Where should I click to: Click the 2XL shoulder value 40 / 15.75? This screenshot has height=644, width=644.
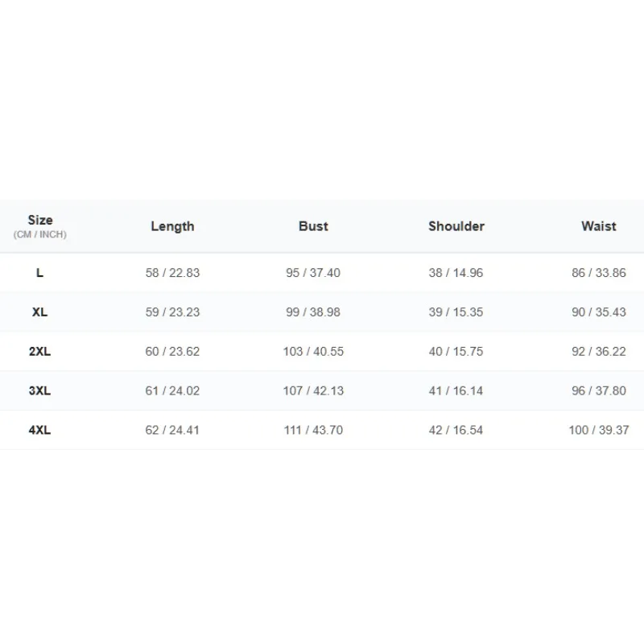[x=456, y=352]
